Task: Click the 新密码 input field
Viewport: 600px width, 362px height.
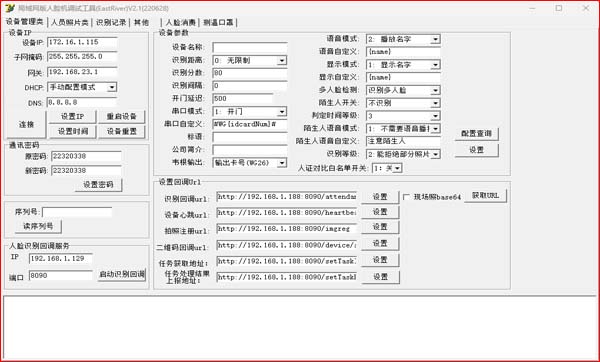Action: [x=86, y=171]
